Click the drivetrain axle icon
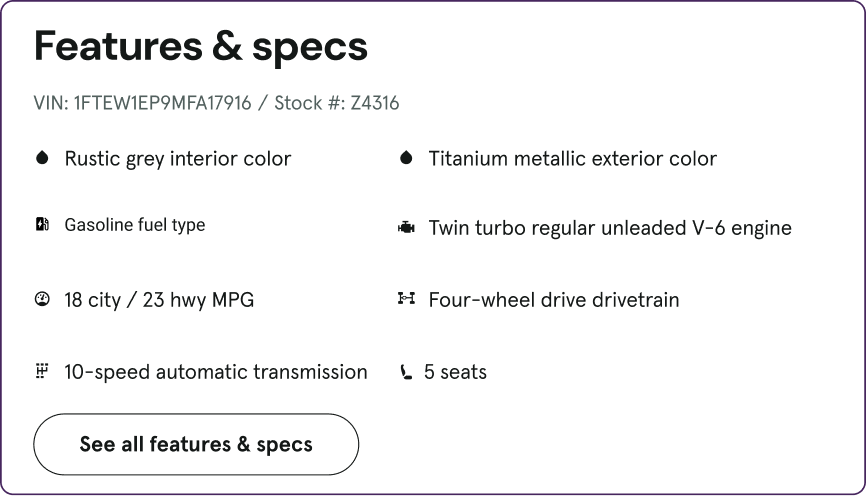The width and height of the screenshot is (866, 496). [x=406, y=299]
